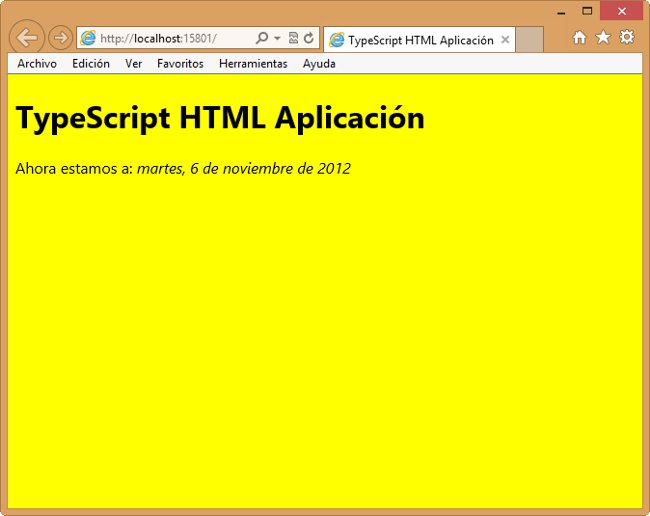
Task: Open Favorites with the star icon
Action: point(603,37)
